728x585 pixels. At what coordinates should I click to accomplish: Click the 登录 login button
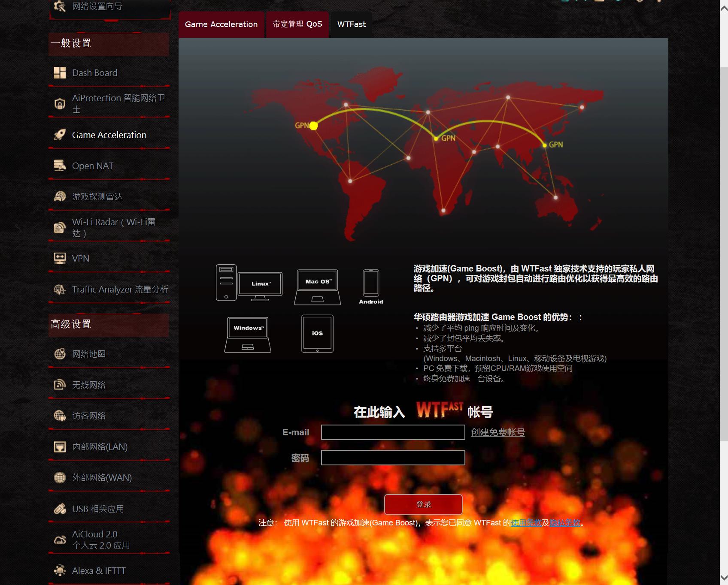[x=423, y=504]
